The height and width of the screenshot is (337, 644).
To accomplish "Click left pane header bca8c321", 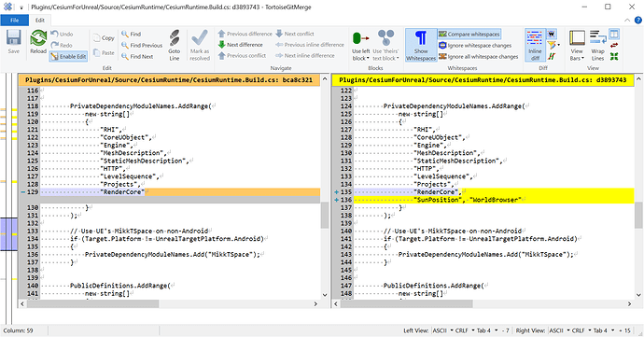I will click(x=169, y=79).
